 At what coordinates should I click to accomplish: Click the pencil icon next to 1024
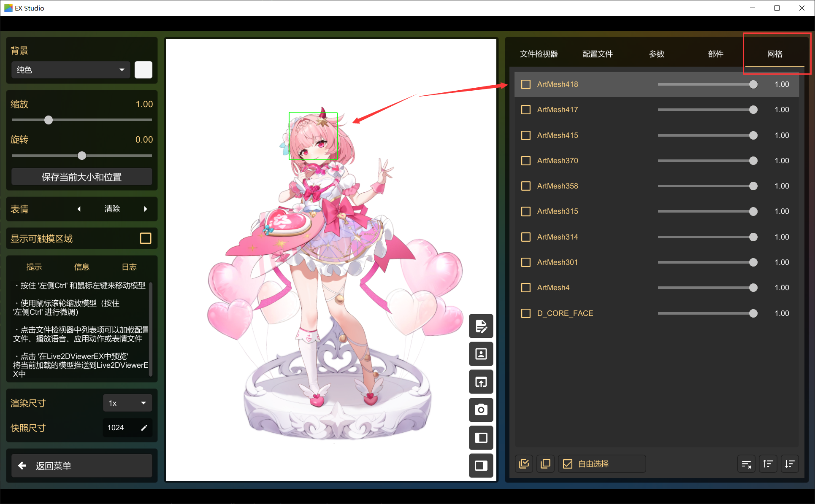click(x=144, y=428)
